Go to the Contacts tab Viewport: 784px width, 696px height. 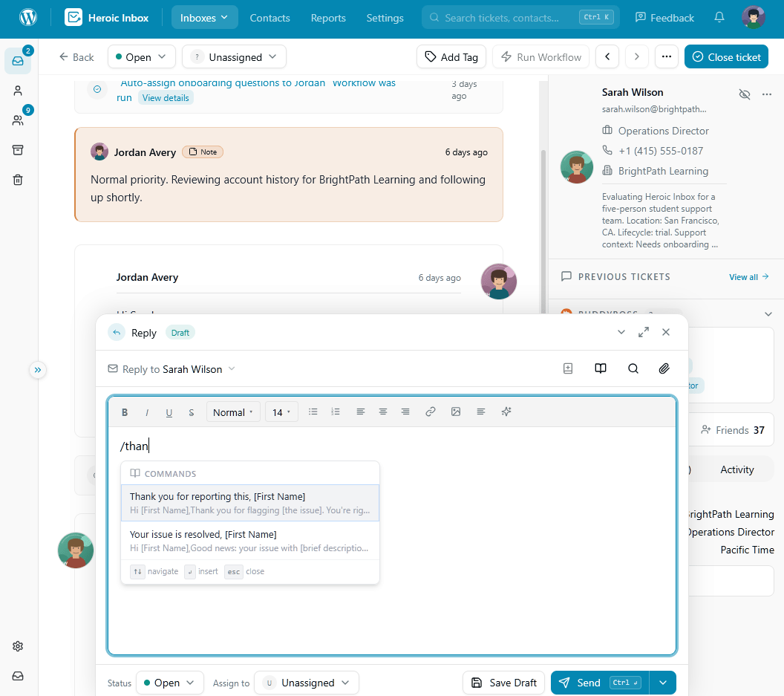pyautogui.click(x=269, y=18)
